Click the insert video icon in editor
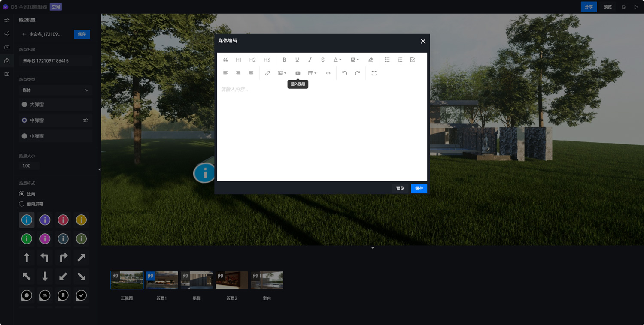The width and height of the screenshot is (644, 325). (x=298, y=73)
